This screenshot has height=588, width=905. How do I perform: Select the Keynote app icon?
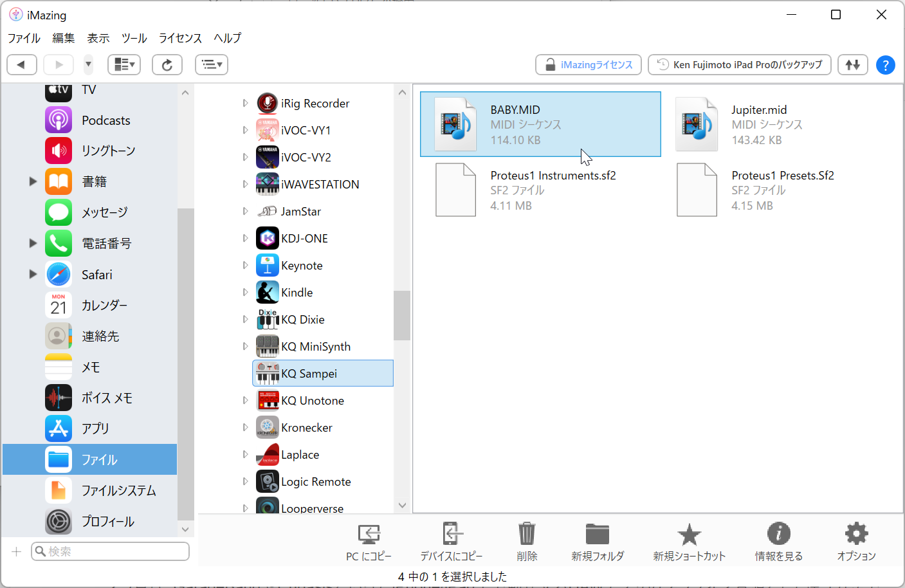click(268, 265)
